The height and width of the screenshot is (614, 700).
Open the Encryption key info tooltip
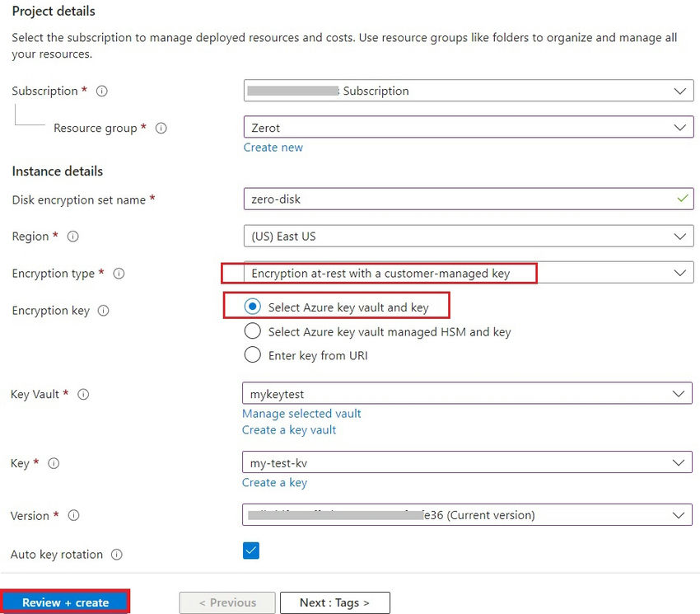click(103, 311)
